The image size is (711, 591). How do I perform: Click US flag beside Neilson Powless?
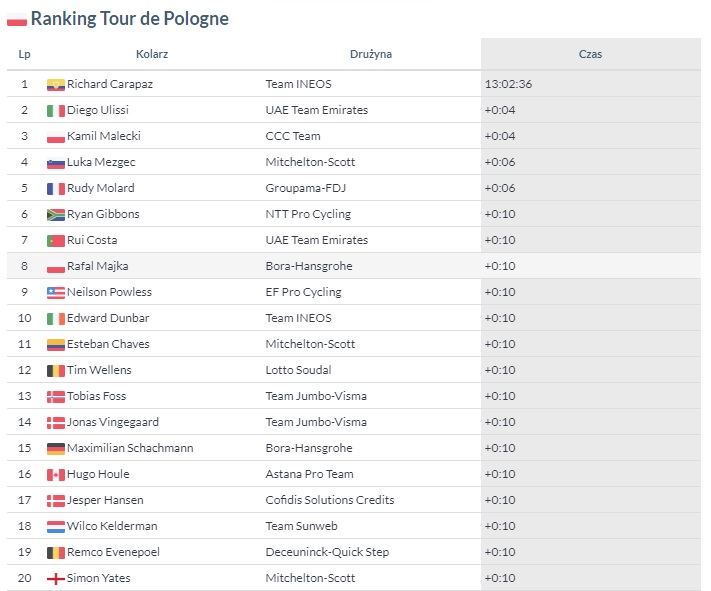[x=56, y=293]
